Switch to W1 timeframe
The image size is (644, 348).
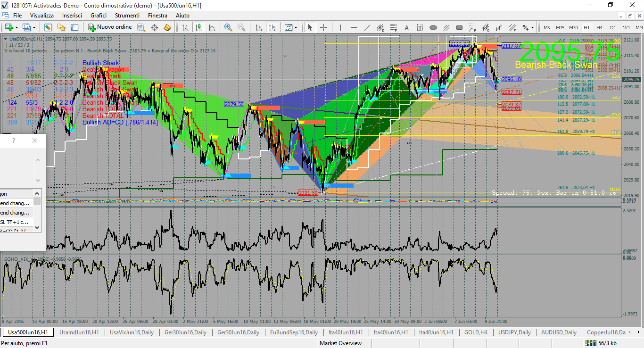[x=627, y=27]
